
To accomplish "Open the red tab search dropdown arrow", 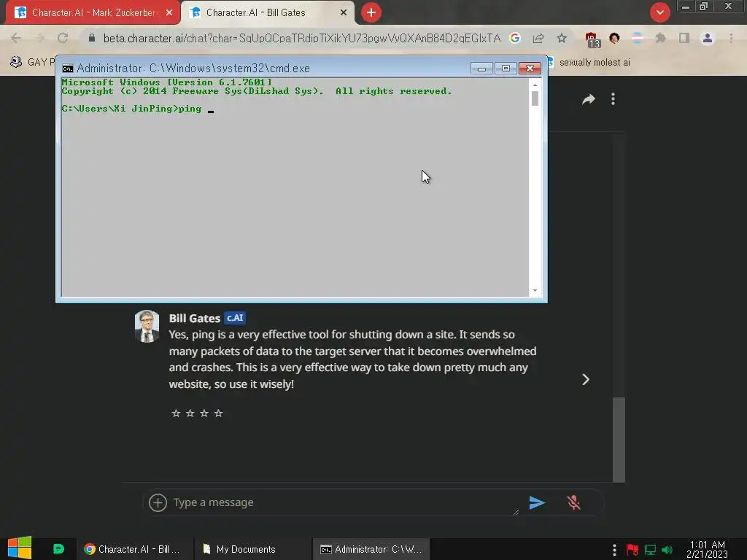I will (x=659, y=12).
